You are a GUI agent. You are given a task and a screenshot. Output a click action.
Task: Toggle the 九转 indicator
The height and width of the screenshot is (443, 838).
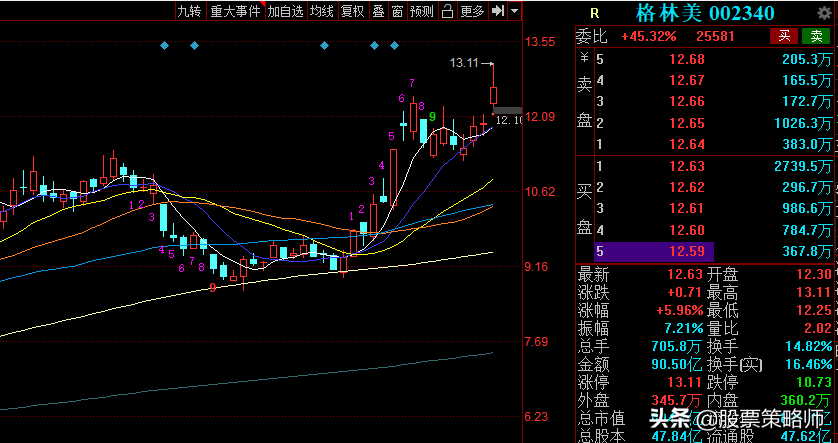click(188, 11)
